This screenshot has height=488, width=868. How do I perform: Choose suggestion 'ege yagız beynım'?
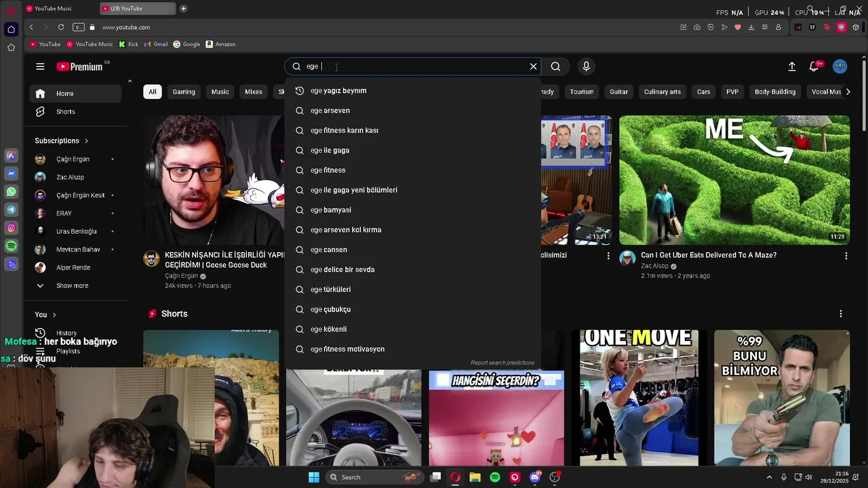pos(412,91)
